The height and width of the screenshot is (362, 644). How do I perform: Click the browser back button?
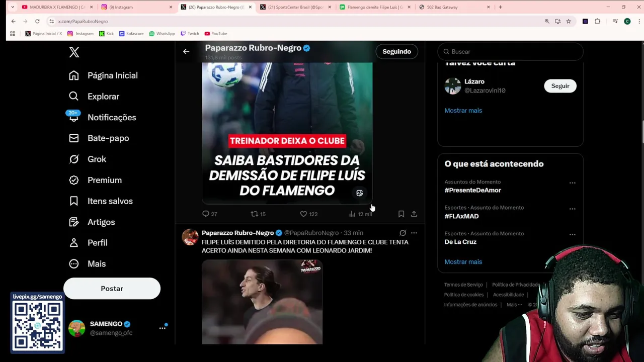click(x=14, y=21)
